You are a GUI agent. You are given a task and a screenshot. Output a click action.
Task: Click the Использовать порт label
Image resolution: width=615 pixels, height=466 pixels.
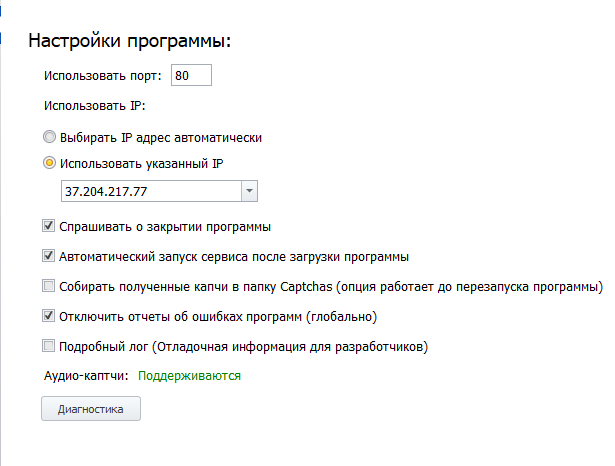pyautogui.click(x=103, y=75)
